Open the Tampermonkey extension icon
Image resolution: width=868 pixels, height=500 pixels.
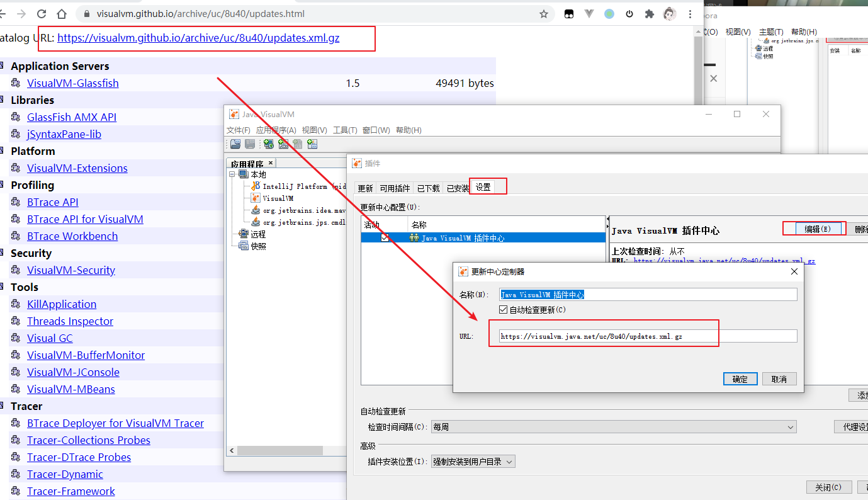click(x=569, y=14)
